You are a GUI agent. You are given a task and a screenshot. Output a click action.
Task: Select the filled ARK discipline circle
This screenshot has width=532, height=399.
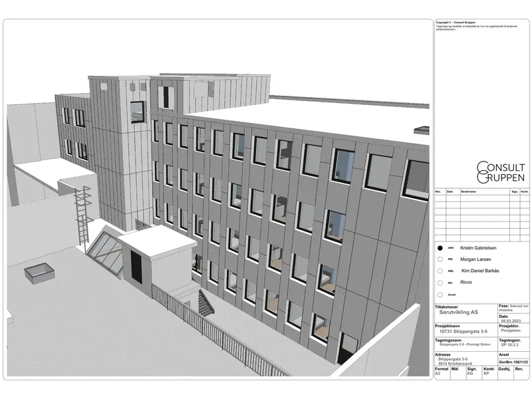(440, 248)
